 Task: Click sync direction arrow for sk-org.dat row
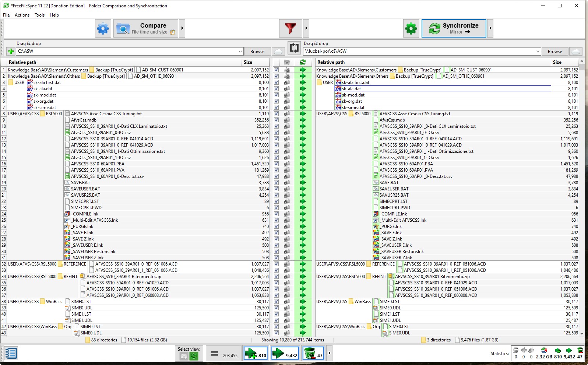[x=303, y=101]
